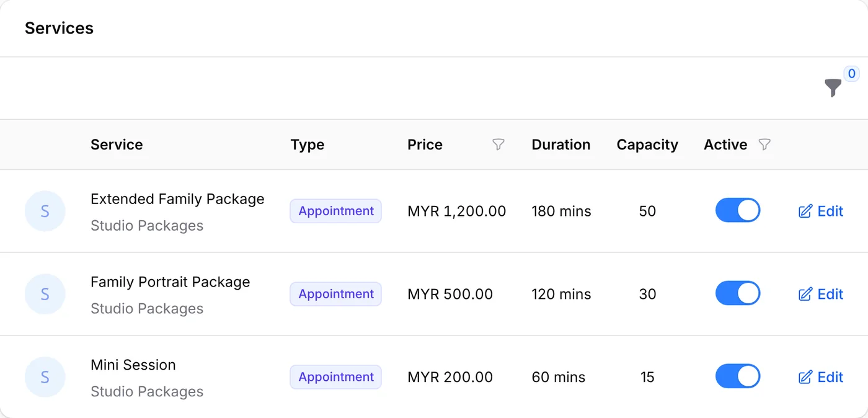Screen dimensions: 868x418
Task: Edit the Family Portrait Package service
Action: 821,295
